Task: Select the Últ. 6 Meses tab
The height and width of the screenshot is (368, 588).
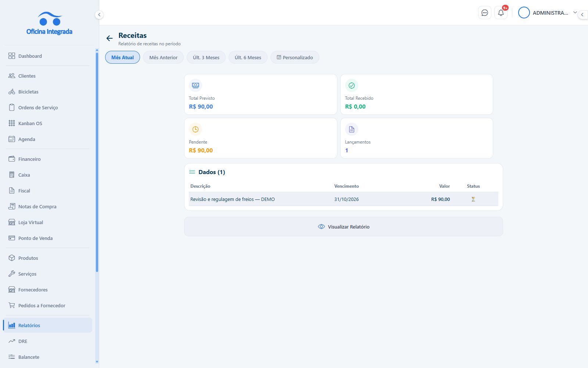Action: pyautogui.click(x=248, y=57)
